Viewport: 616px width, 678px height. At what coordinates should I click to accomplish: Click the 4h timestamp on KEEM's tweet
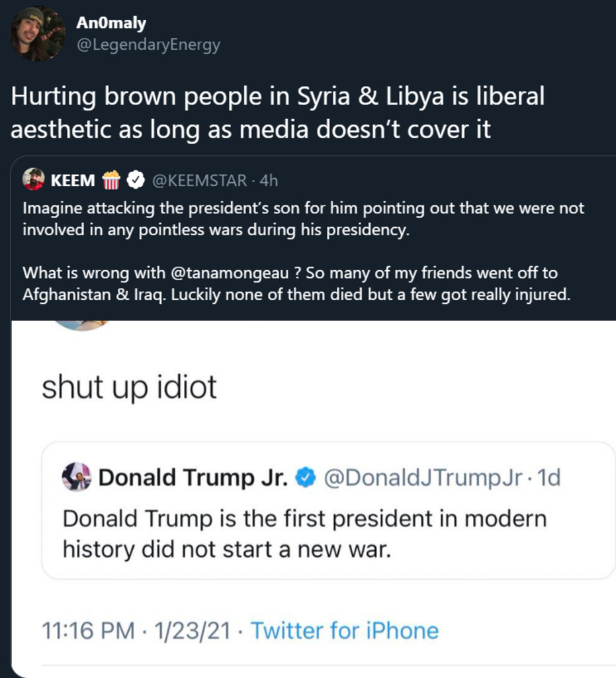click(x=269, y=179)
